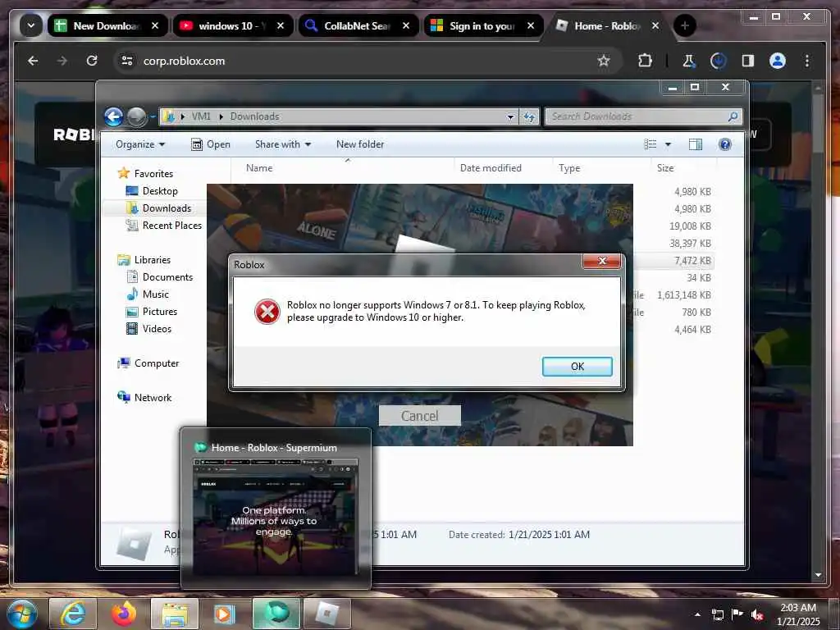Open the Chrome Labs flask icon
The height and width of the screenshot is (630, 840).
pyautogui.click(x=688, y=61)
